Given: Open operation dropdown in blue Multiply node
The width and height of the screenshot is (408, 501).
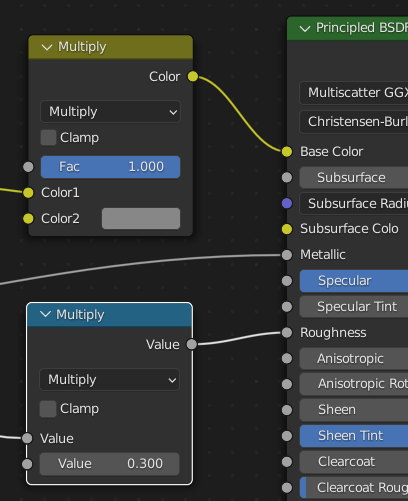Looking at the screenshot, I should point(109,380).
